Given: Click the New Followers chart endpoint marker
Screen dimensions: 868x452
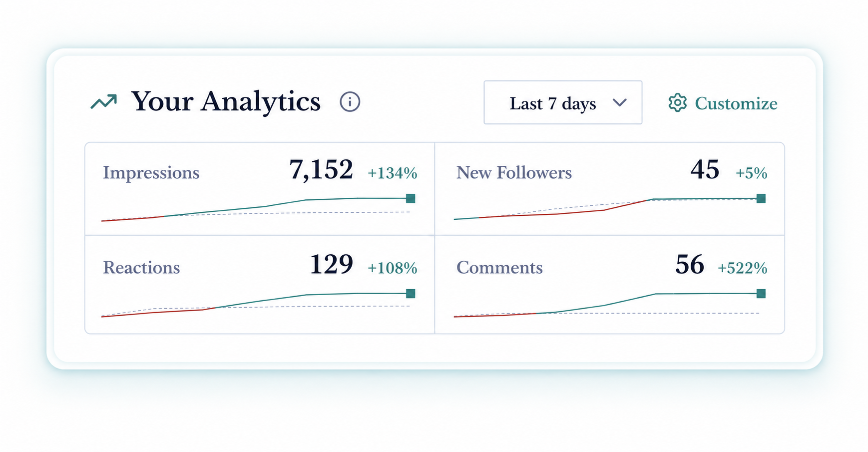Looking at the screenshot, I should click(761, 199).
